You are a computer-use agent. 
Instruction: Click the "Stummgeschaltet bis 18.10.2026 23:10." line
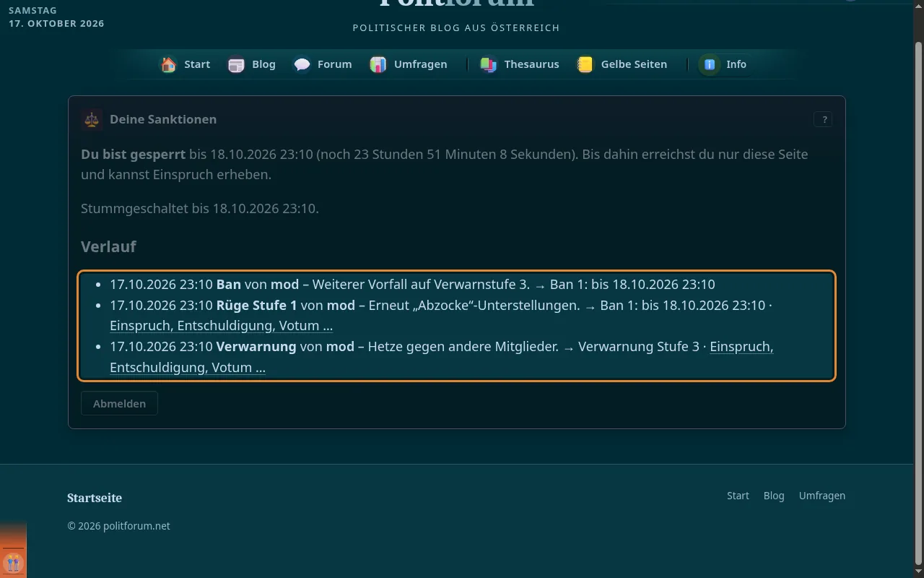pos(200,209)
